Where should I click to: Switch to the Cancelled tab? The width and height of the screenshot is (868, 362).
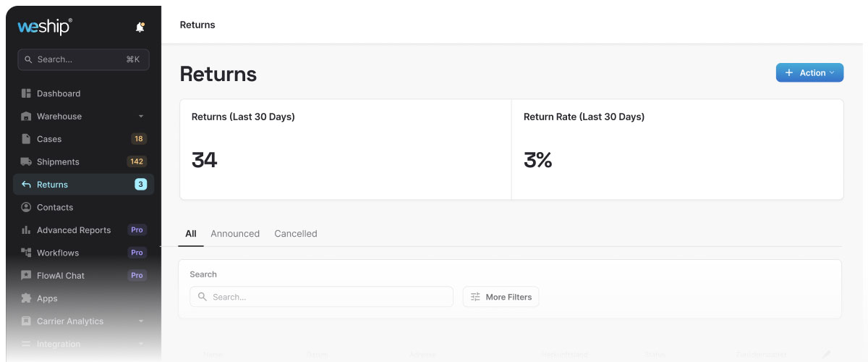296,234
